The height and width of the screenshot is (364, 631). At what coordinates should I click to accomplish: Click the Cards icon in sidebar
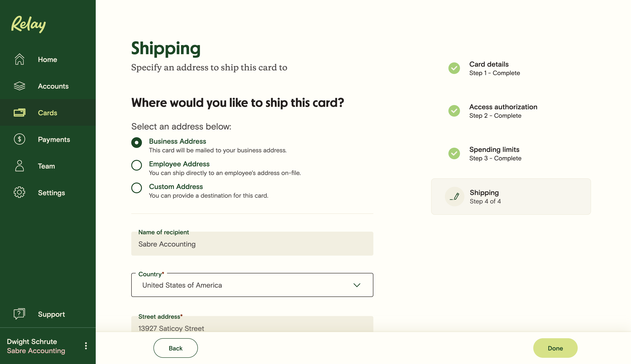[x=19, y=113]
